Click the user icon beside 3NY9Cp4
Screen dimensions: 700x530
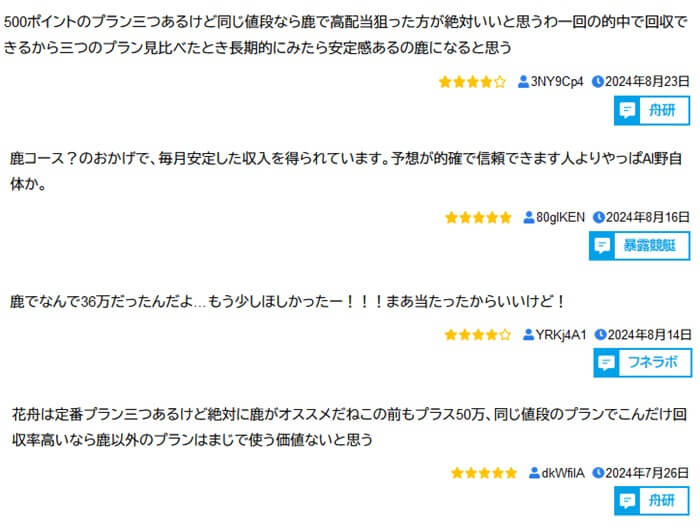tap(523, 82)
